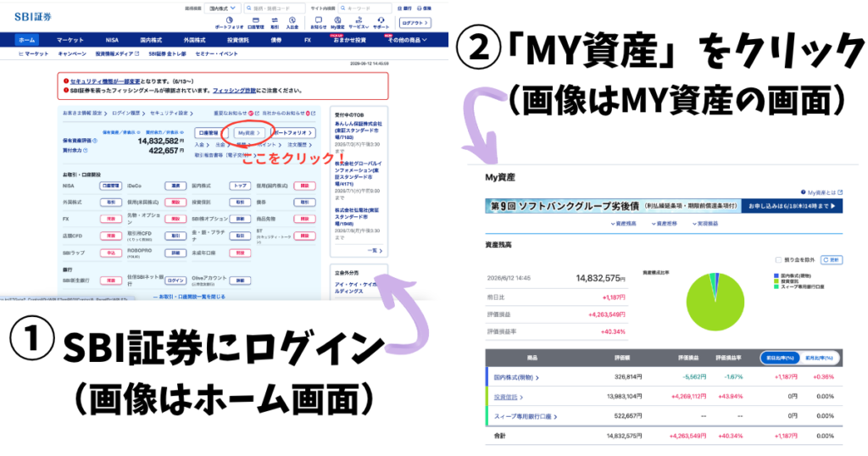Open the ログイン履歴 link

pos(128,113)
